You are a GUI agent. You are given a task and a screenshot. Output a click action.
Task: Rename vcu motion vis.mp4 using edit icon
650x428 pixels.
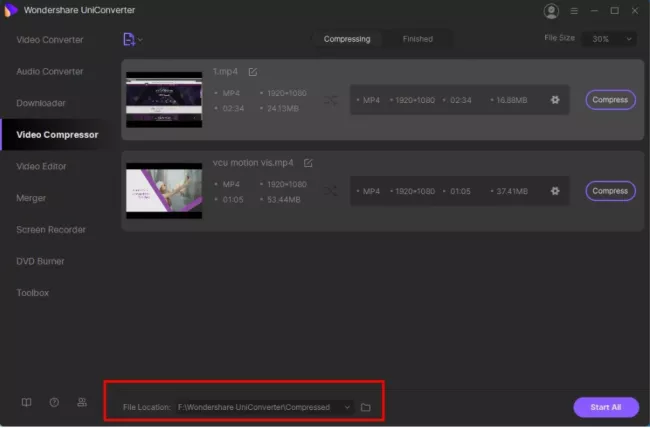coord(308,163)
